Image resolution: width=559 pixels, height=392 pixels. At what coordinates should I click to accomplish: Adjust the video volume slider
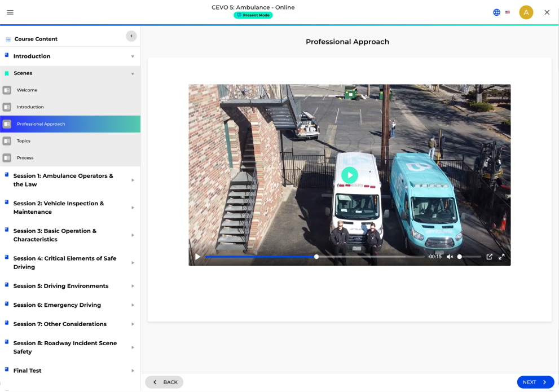[469, 257]
